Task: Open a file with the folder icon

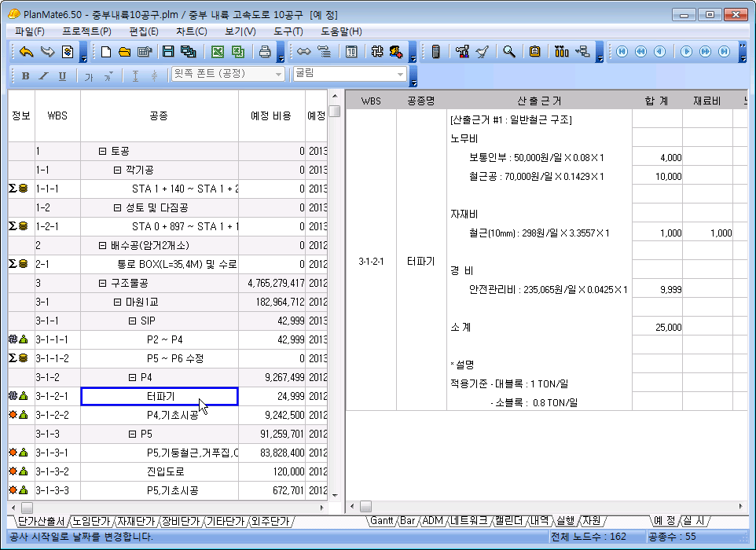Action: pos(124,52)
